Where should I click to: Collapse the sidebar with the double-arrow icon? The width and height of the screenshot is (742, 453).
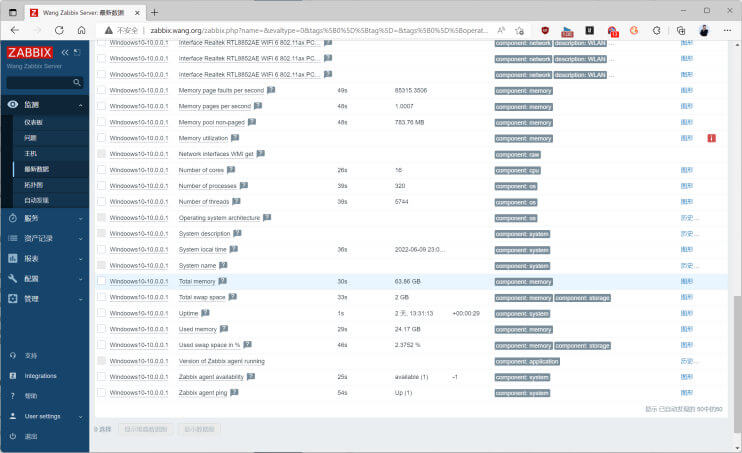[x=65, y=52]
